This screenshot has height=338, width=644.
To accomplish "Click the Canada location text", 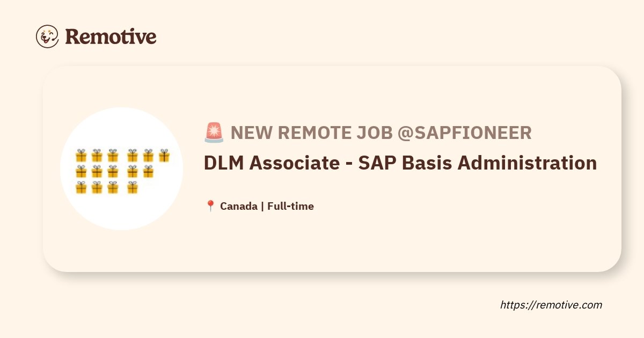I will click(x=239, y=206).
